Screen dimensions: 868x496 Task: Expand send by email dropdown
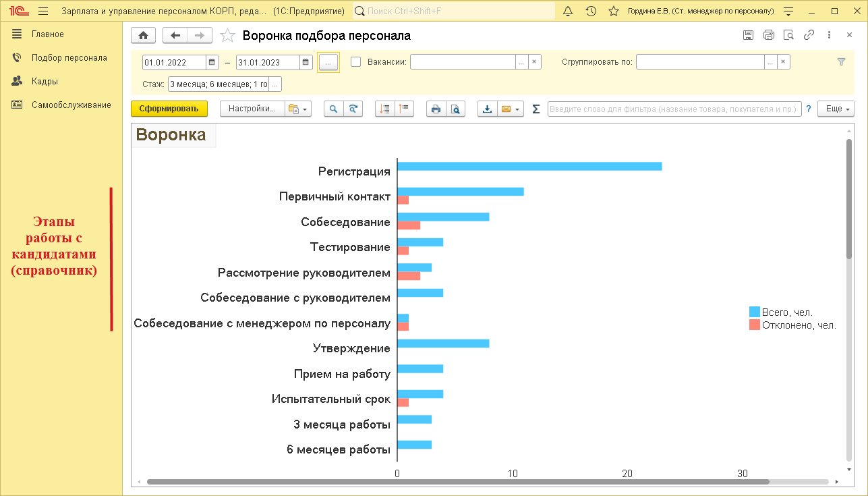511,109
